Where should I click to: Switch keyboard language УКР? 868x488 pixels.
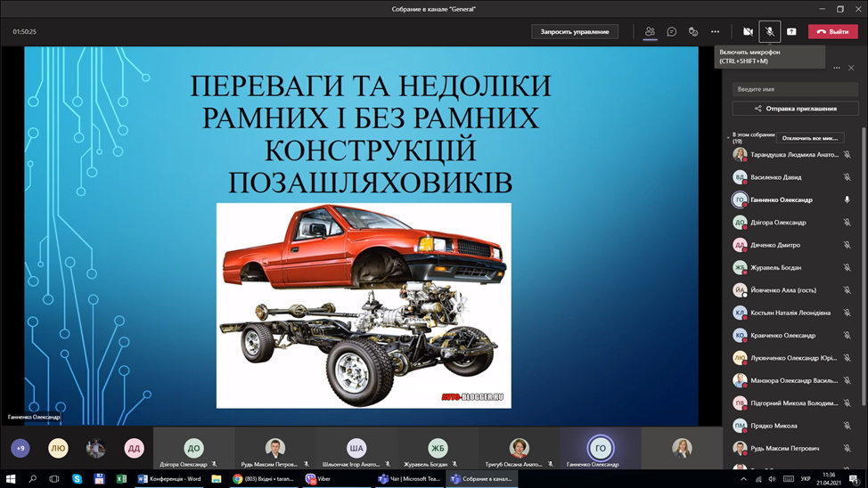806,479
